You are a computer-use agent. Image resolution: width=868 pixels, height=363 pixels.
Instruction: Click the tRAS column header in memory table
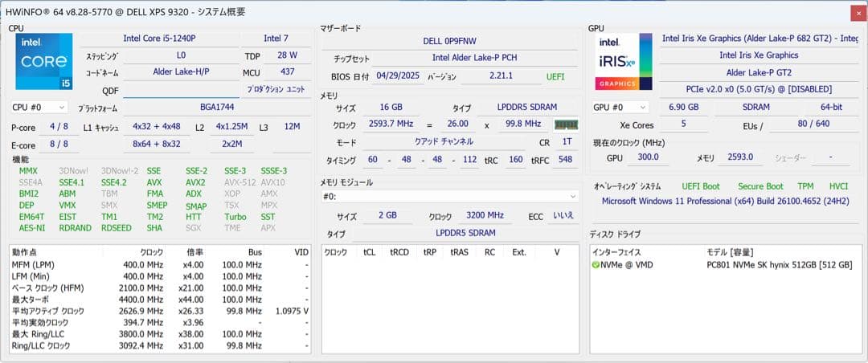coord(459,252)
